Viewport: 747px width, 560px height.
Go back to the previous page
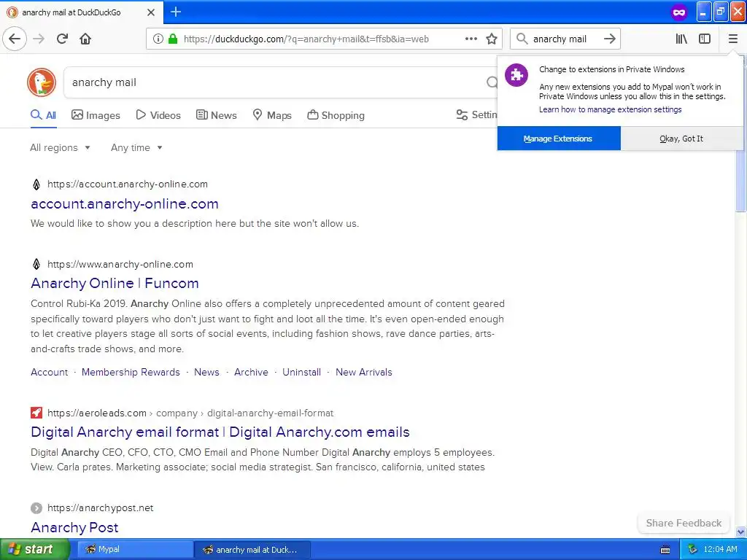(15, 39)
